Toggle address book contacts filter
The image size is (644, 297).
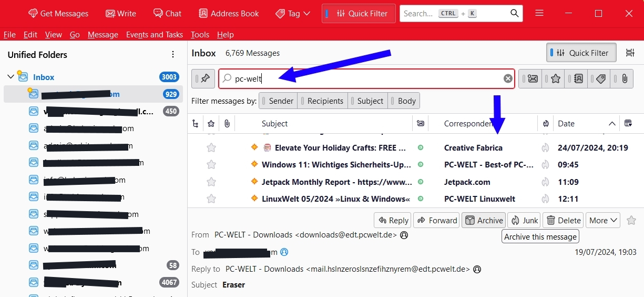(577, 78)
